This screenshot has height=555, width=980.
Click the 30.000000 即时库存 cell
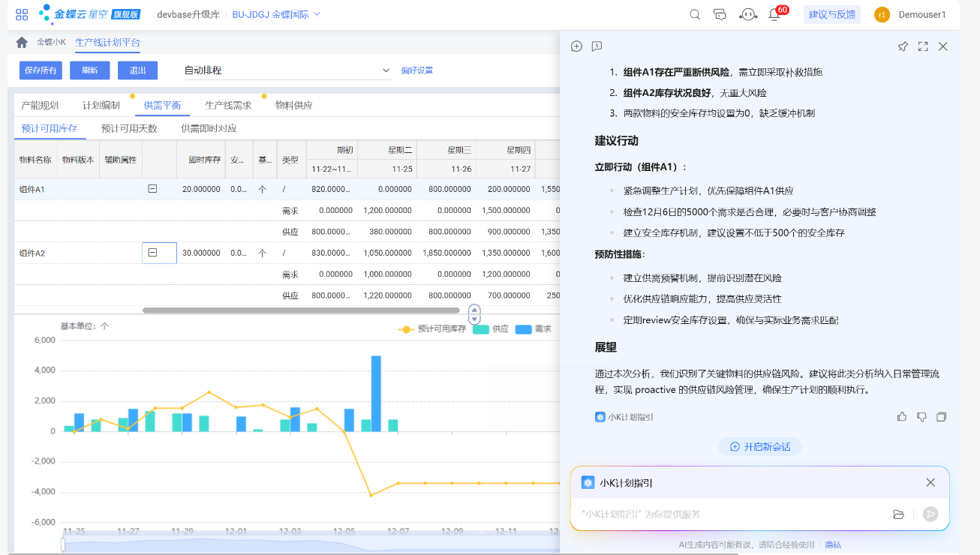tap(201, 253)
